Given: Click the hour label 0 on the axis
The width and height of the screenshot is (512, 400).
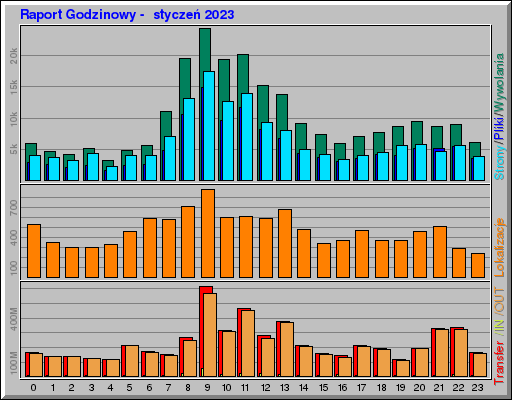Looking at the screenshot, I should [x=33, y=388].
